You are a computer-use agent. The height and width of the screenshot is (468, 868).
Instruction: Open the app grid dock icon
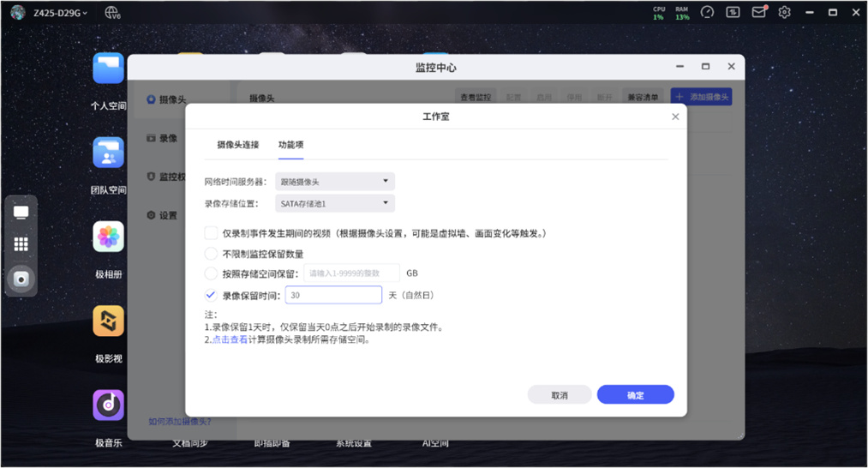[21, 244]
